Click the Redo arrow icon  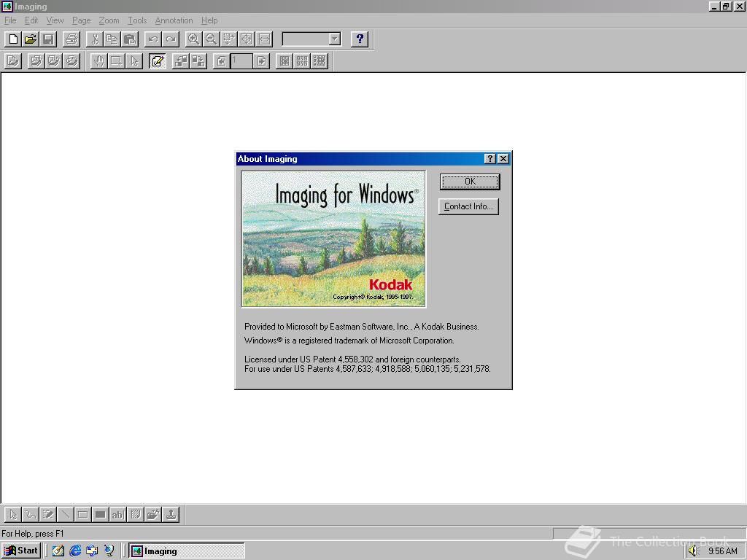[x=171, y=39]
